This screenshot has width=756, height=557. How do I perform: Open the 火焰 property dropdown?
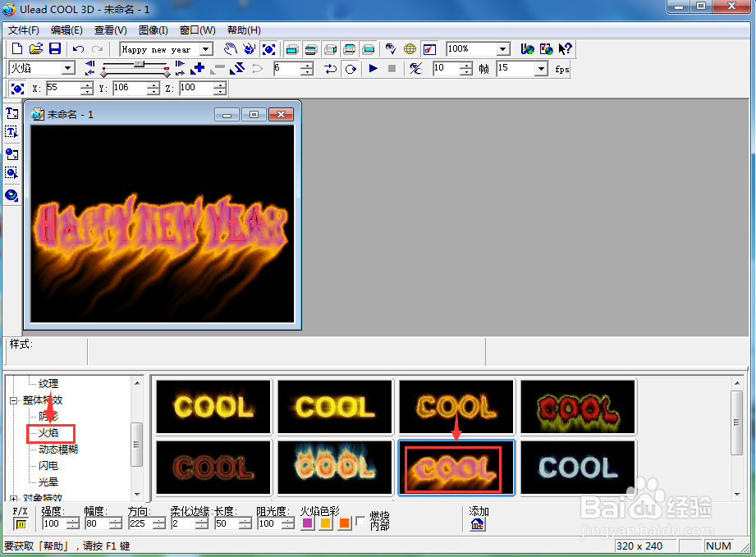point(68,68)
